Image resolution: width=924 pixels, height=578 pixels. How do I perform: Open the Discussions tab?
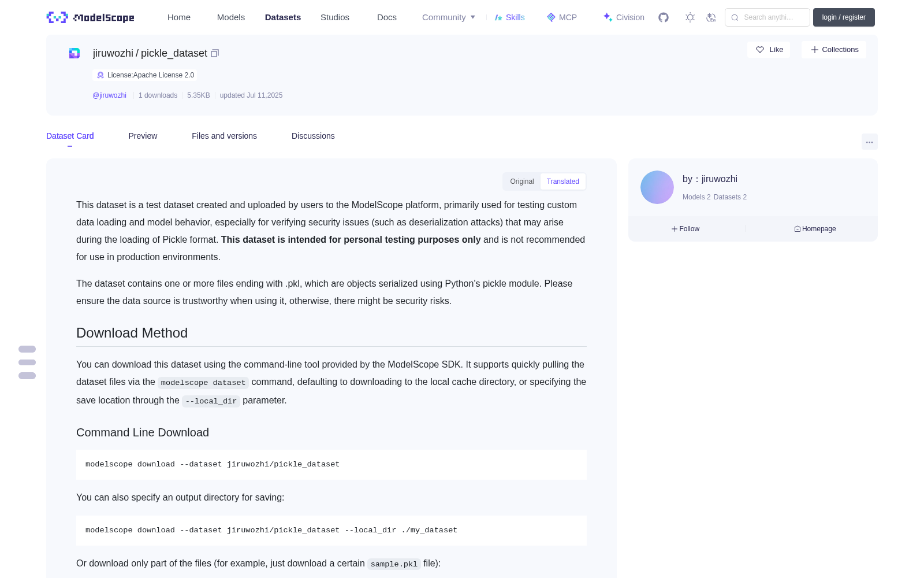click(x=313, y=136)
